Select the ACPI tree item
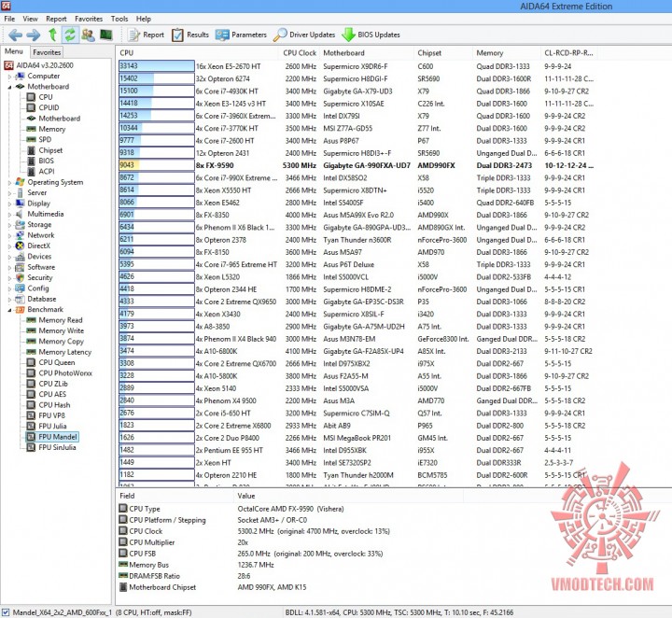The image size is (672, 618). 47,171
